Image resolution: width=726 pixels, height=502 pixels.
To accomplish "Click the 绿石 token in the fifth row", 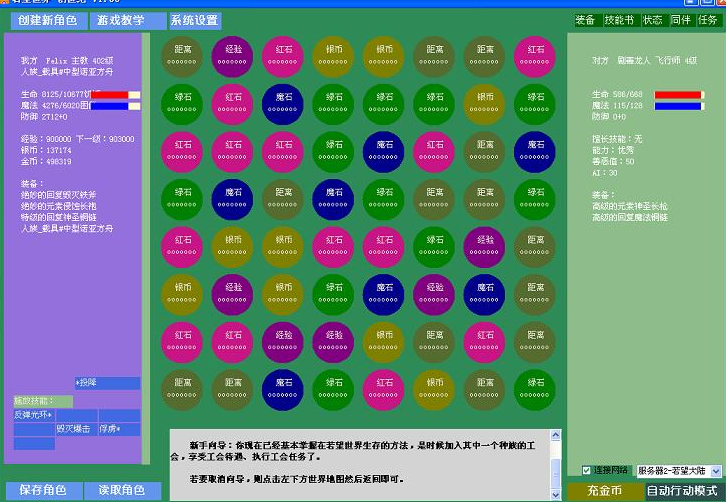I will pyautogui.click(x=433, y=247).
